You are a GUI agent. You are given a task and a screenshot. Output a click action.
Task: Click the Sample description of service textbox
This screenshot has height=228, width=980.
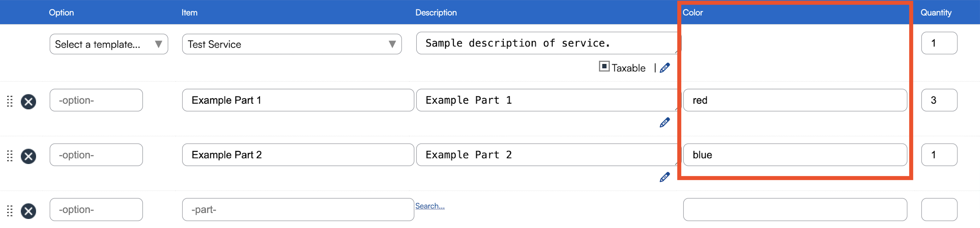(546, 43)
